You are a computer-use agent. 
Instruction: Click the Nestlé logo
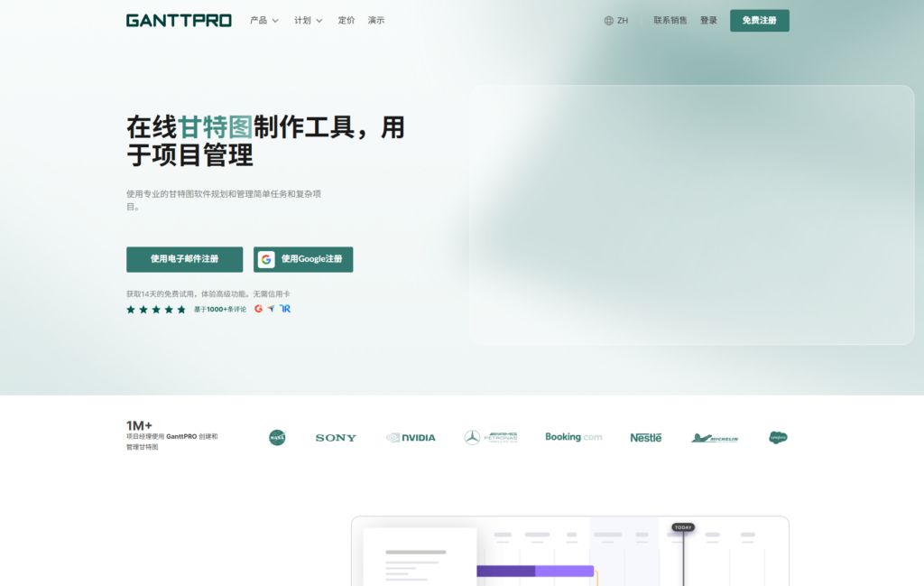coord(646,437)
